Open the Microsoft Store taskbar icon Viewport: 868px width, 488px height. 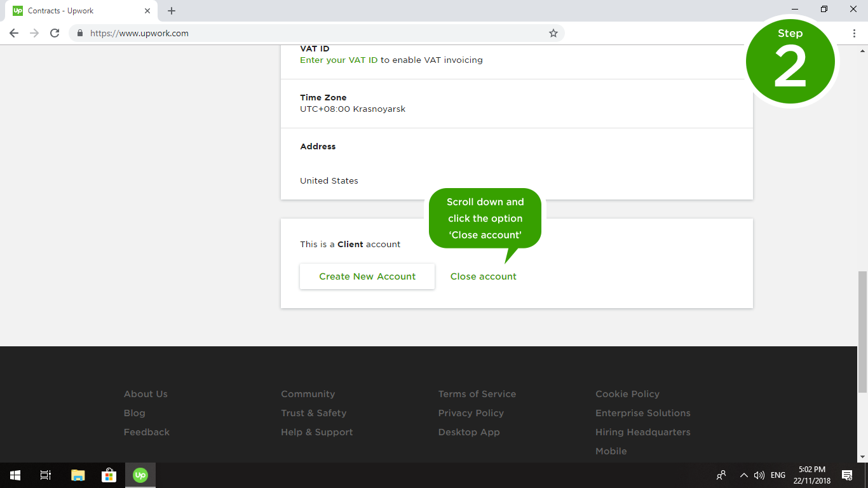pyautogui.click(x=109, y=475)
